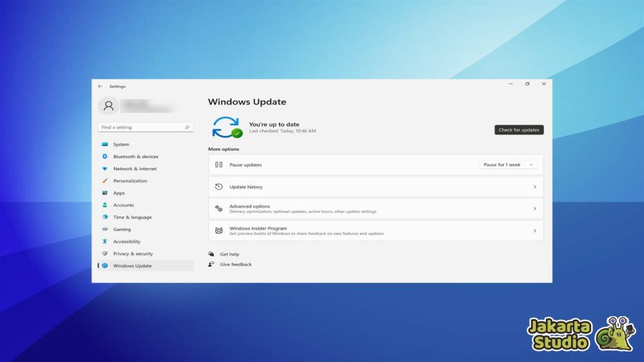Select the System monitor icon
Image resolution: width=644 pixels, height=362 pixels.
click(x=105, y=145)
